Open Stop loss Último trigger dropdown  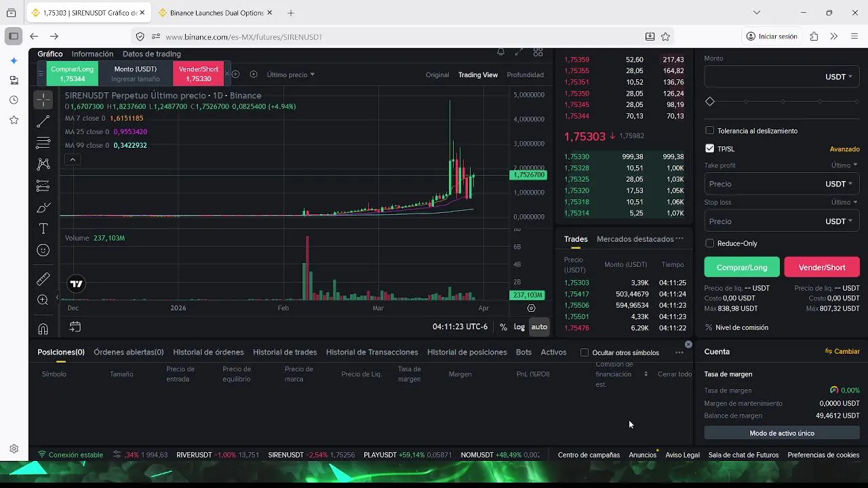(x=844, y=202)
